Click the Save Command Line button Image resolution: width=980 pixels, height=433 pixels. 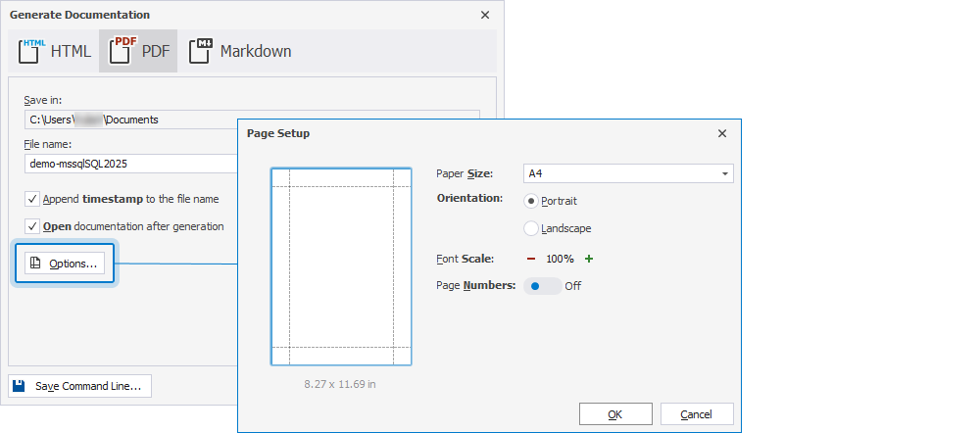[x=80, y=386]
